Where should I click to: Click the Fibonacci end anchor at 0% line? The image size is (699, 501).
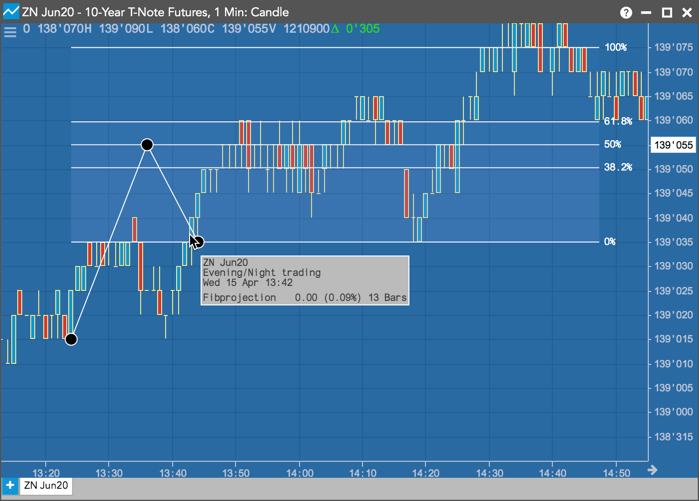click(x=197, y=242)
